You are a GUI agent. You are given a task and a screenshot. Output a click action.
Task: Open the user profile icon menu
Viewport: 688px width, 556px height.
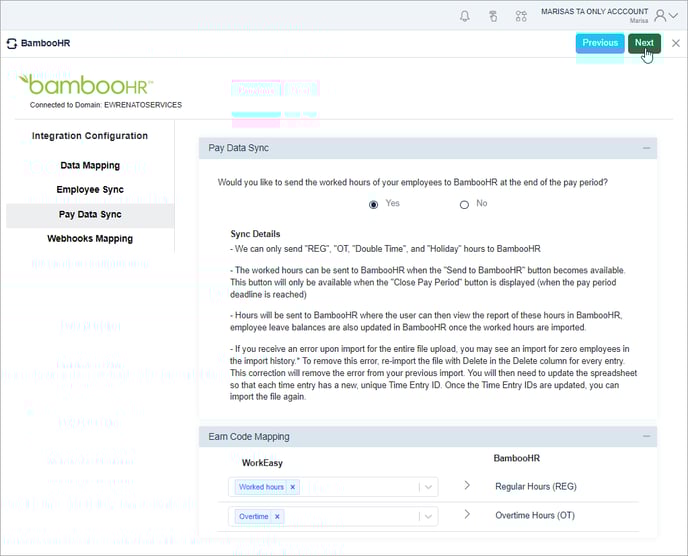660,16
